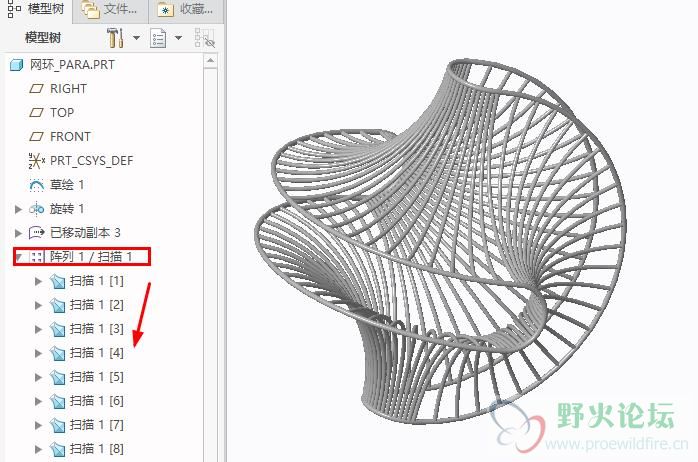
Task: Click the tree filter visibility icon
Action: pos(205,38)
